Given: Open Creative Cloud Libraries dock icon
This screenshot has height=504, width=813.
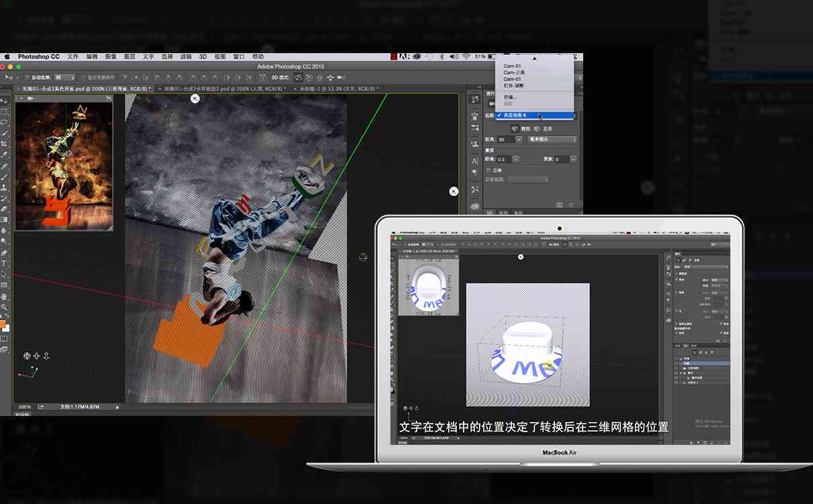Looking at the screenshot, I should point(475,206).
